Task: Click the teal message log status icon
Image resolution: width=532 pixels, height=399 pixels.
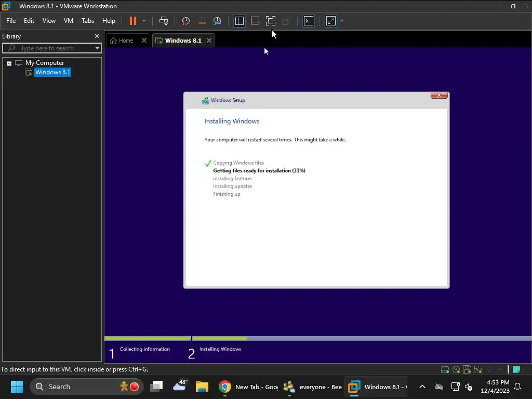Action: coord(516,369)
